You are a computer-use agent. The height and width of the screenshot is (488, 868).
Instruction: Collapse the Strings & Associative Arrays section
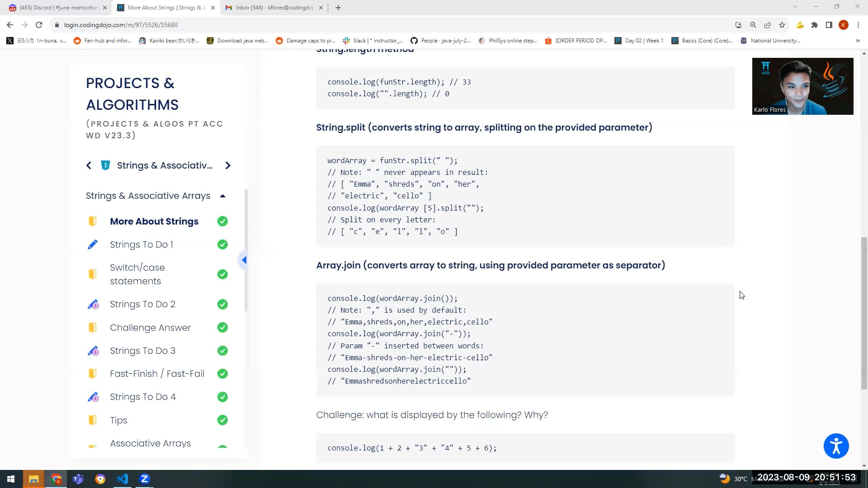pos(222,196)
